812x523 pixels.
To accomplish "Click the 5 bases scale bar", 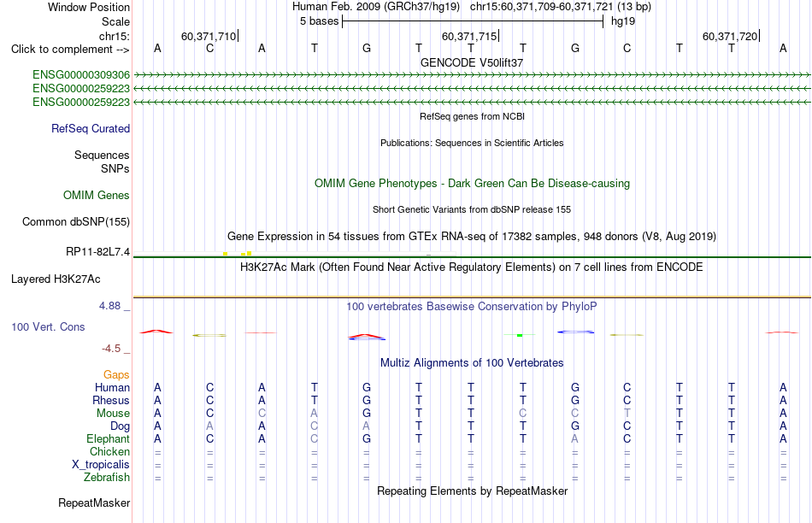I will 473,21.
